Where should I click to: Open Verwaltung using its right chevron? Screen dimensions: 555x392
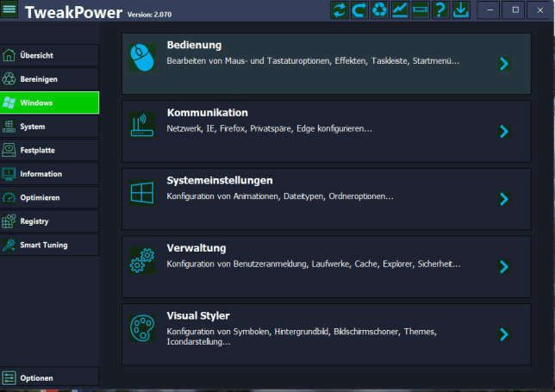tap(504, 266)
